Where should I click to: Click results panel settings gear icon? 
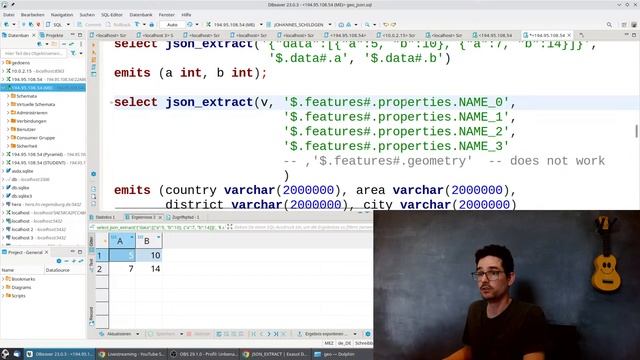click(368, 334)
